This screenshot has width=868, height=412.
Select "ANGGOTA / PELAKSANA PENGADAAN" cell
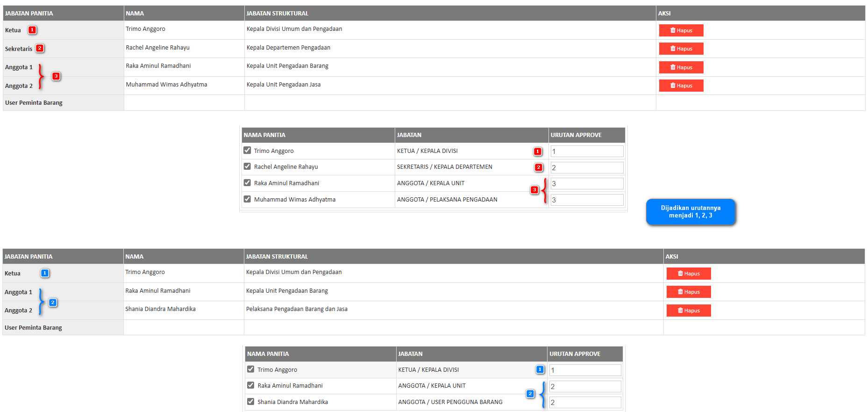[471, 200]
